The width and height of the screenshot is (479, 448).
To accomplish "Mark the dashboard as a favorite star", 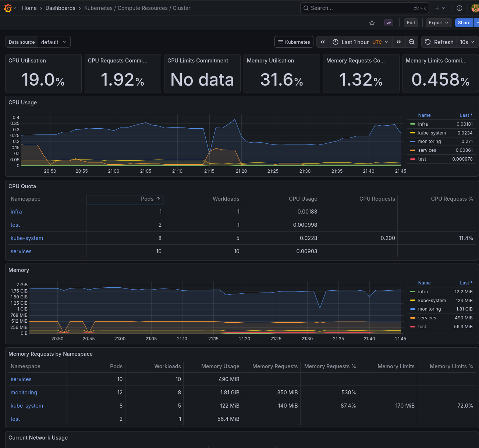I will [372, 23].
